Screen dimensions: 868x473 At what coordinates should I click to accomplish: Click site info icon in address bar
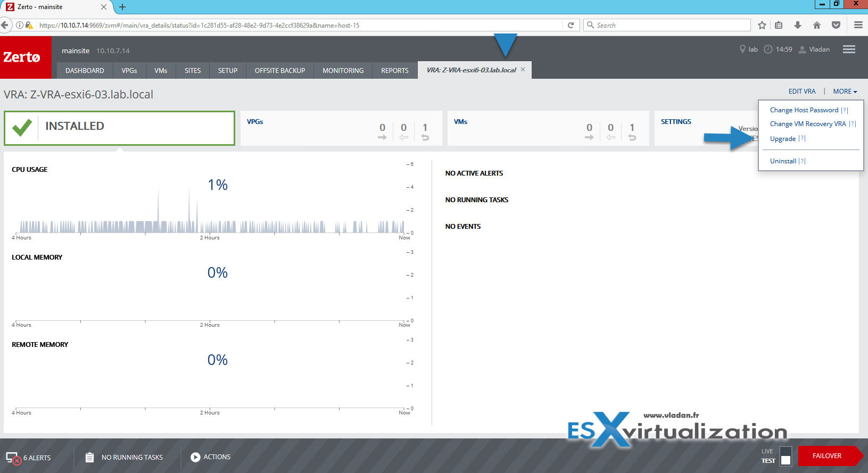20,25
